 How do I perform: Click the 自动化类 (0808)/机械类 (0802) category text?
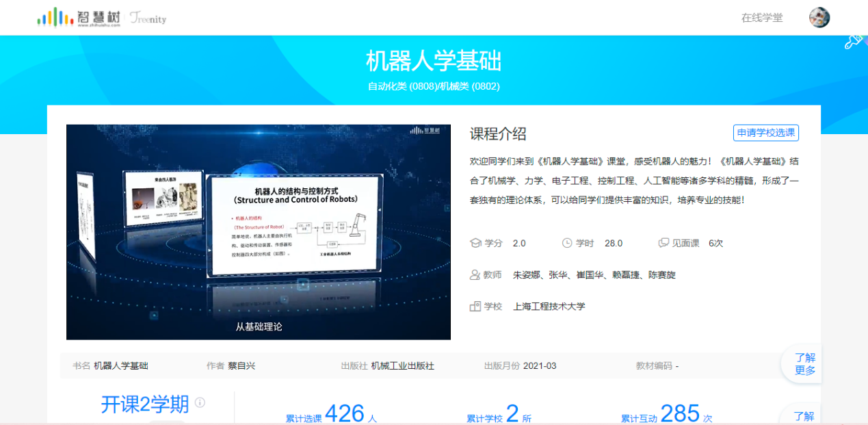tap(434, 86)
